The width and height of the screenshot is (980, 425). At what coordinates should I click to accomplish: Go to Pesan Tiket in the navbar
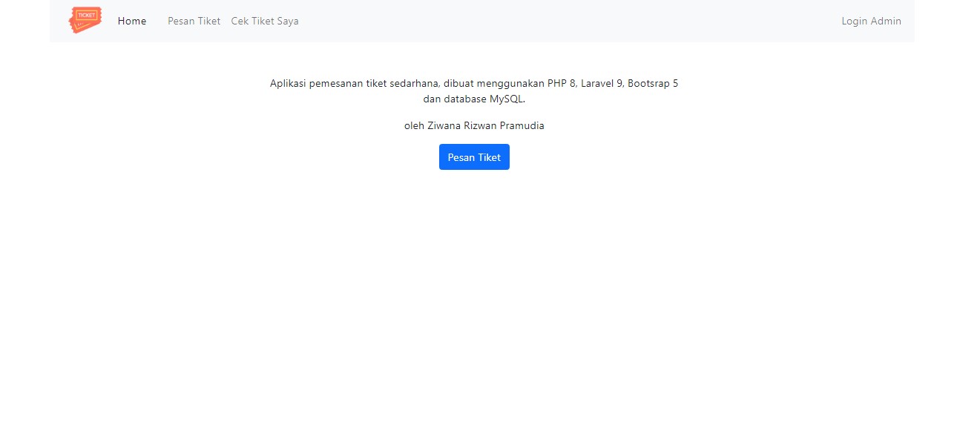click(194, 21)
